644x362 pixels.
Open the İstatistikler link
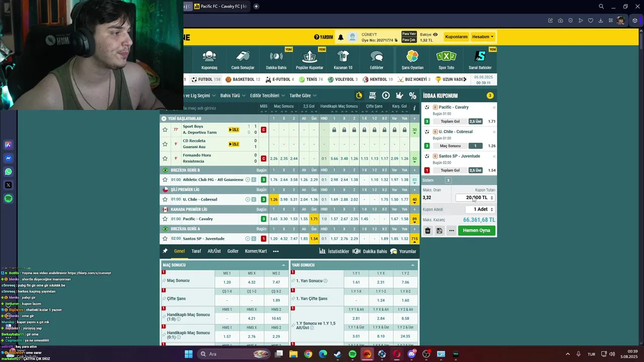click(334, 251)
